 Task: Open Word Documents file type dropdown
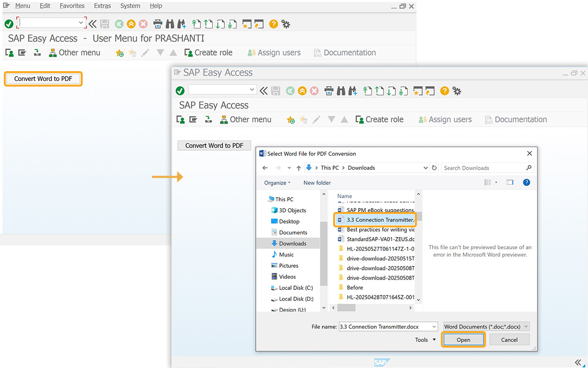[526, 327]
